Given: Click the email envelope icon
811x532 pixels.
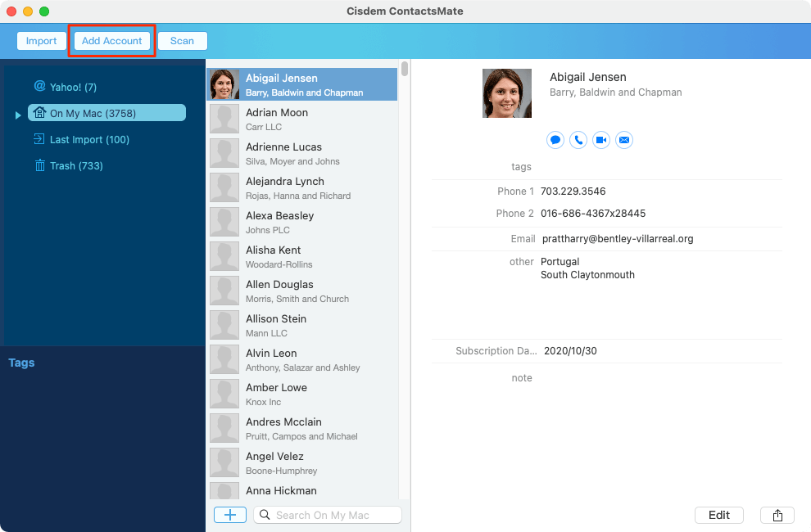Looking at the screenshot, I should (x=624, y=140).
